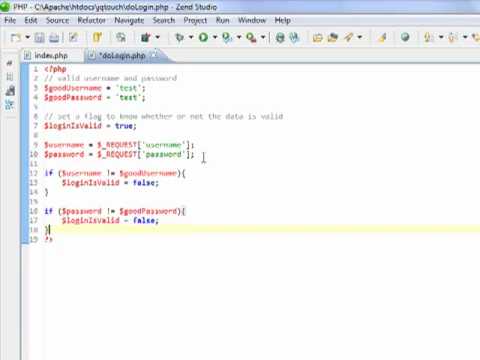
Task: Click the "if ($password != $goodPassword){" line
Action: point(115,211)
